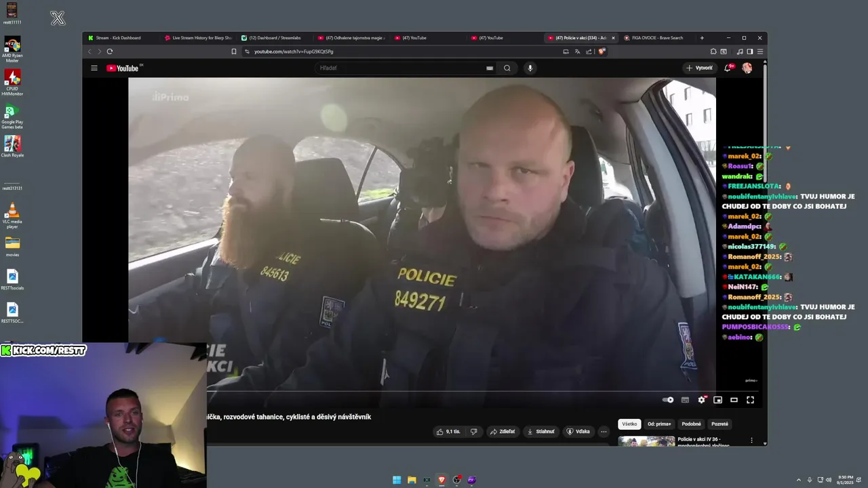Open the YouTube hamburger guide menu

94,68
